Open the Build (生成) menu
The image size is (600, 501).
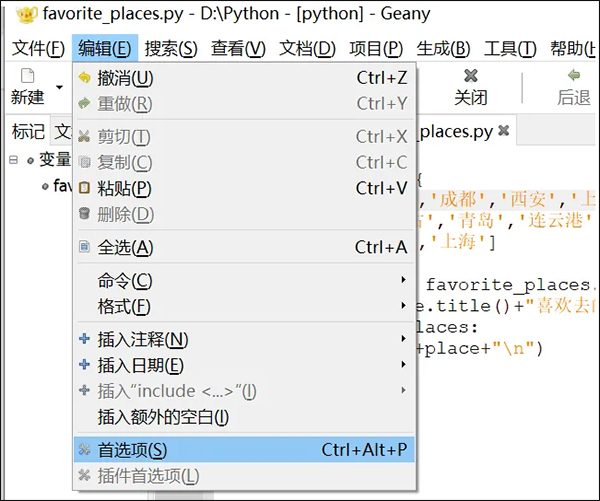443,49
